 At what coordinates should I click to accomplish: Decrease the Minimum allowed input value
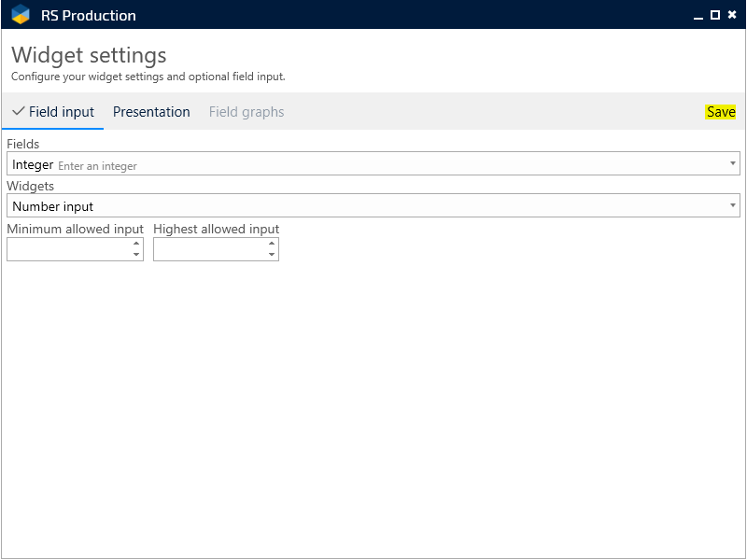(136, 254)
